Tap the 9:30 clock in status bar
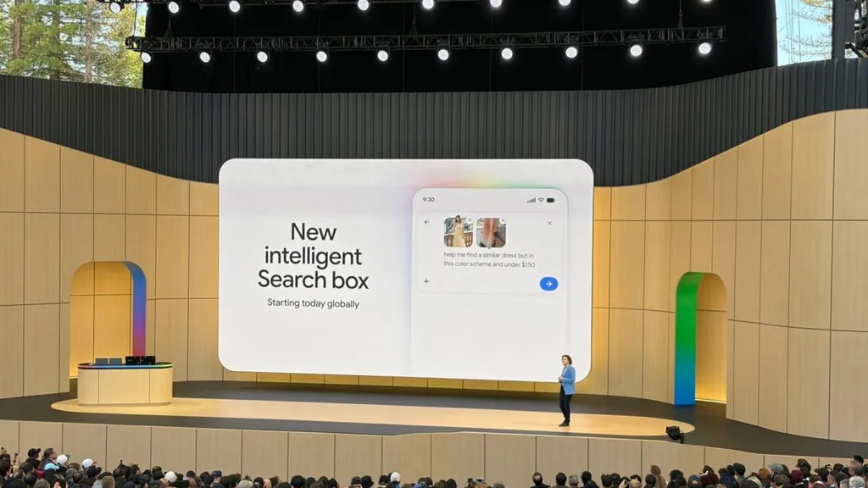868x488 pixels. coord(428,200)
